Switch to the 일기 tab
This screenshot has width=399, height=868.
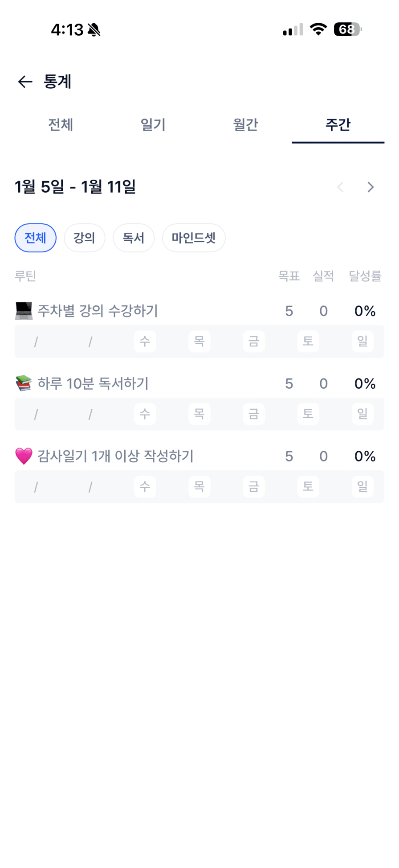[x=153, y=125]
